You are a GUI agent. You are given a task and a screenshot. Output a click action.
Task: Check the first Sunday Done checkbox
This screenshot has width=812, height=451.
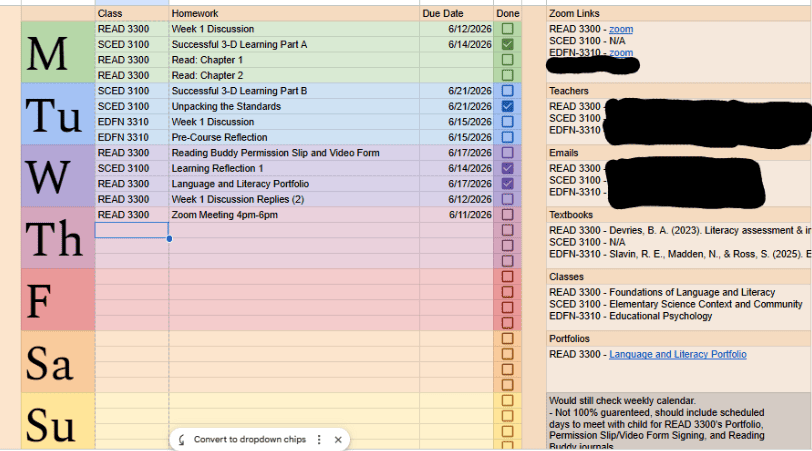pos(508,401)
